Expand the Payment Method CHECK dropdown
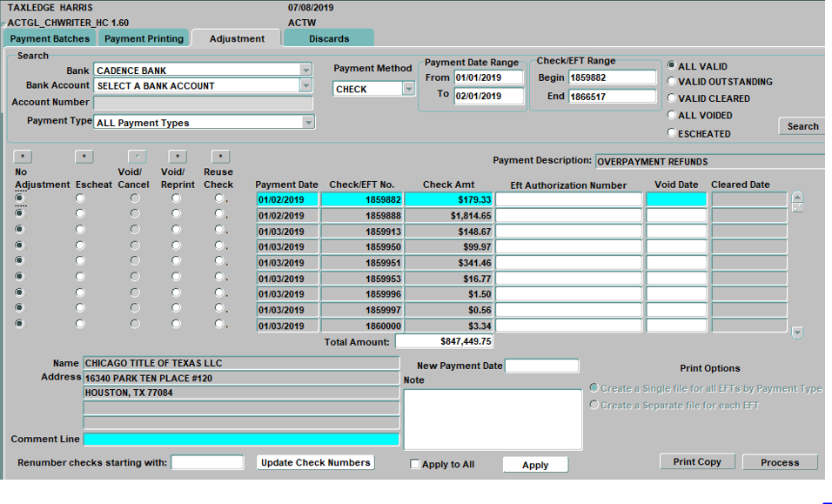Image resolution: width=832 pixels, height=504 pixels. tap(408, 89)
